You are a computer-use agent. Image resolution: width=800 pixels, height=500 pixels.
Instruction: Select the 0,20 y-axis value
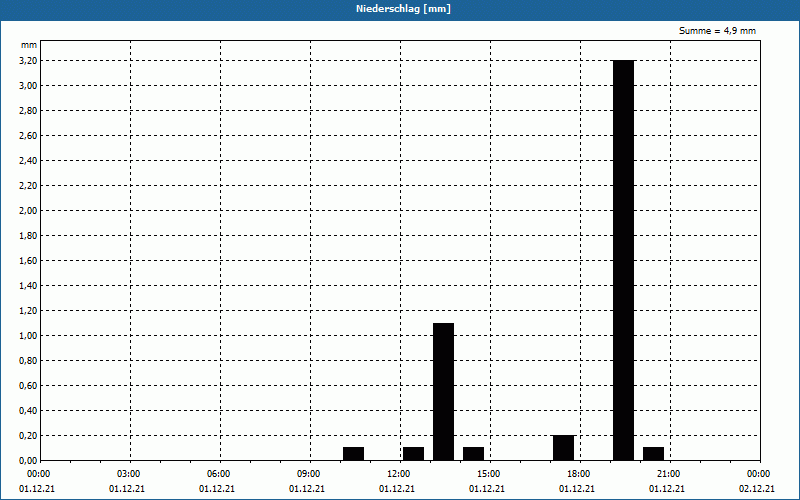28,436
